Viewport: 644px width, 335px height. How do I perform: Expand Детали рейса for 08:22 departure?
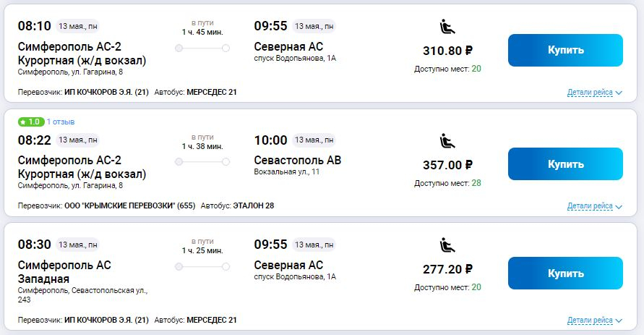tap(594, 206)
